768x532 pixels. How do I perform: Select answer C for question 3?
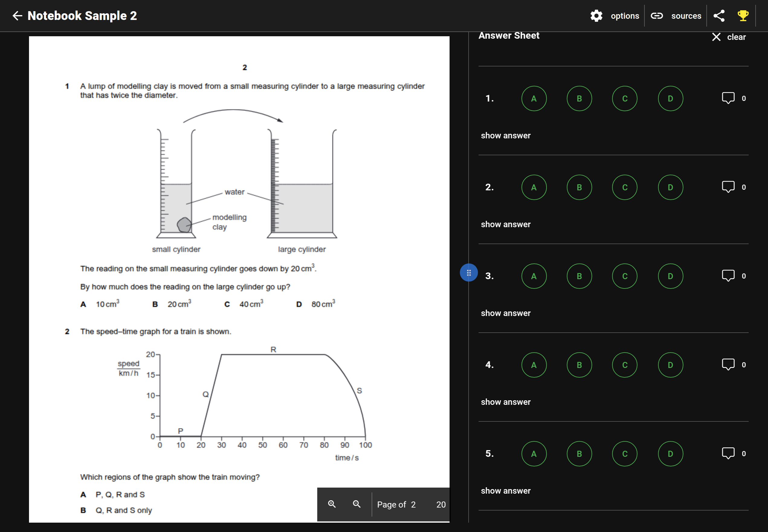pos(625,276)
